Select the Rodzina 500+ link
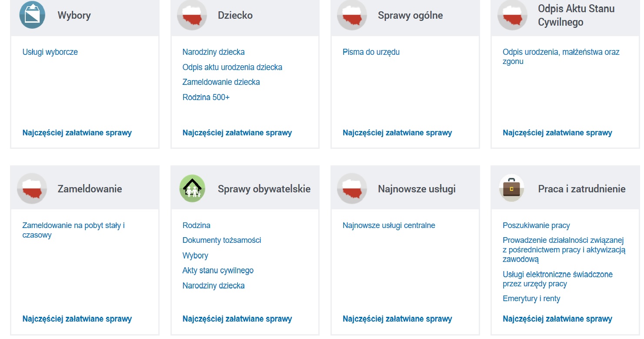This screenshot has width=644, height=339. click(206, 97)
